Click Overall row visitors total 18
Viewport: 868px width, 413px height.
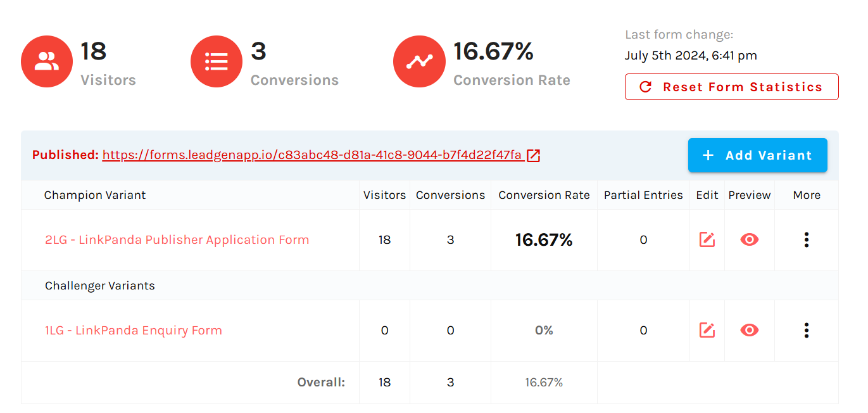click(x=385, y=383)
